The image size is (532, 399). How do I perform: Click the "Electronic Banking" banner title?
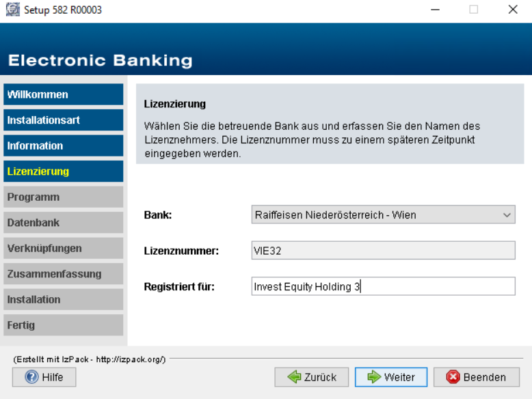[x=100, y=60]
